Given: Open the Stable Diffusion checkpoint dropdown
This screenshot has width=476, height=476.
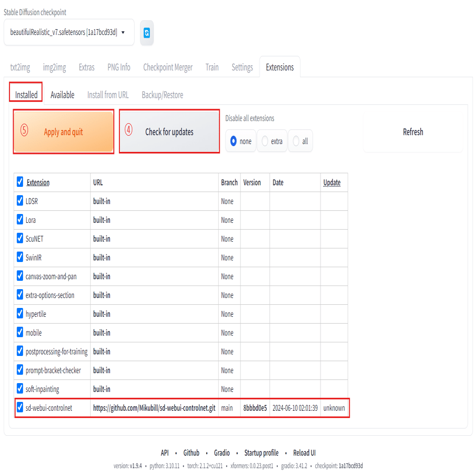Looking at the screenshot, I should [x=69, y=32].
